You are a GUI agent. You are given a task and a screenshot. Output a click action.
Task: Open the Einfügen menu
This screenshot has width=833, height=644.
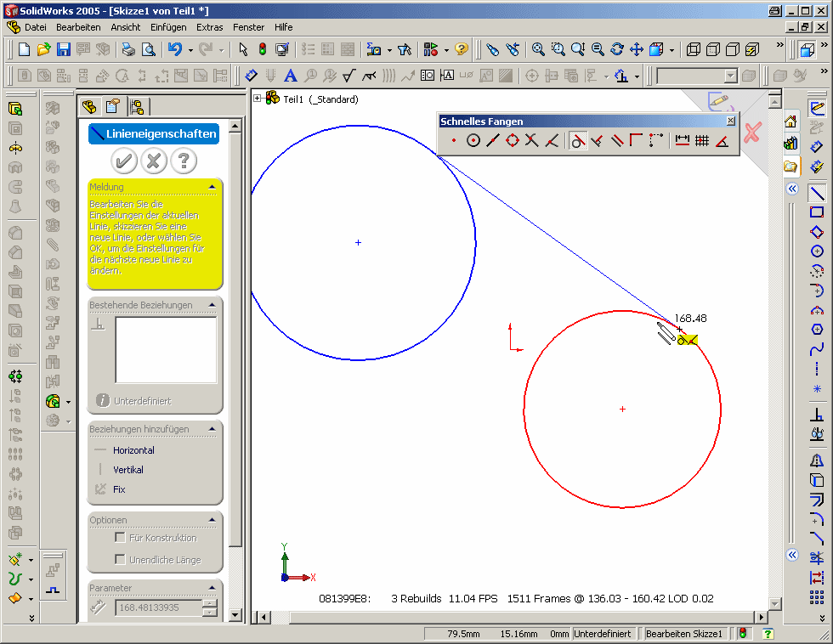[x=168, y=27]
